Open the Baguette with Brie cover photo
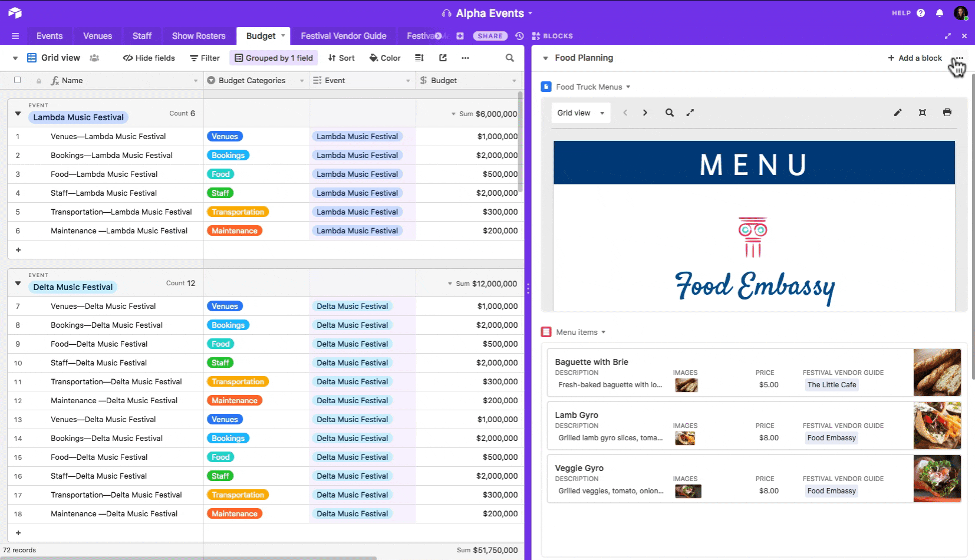The height and width of the screenshot is (560, 975). (x=937, y=373)
